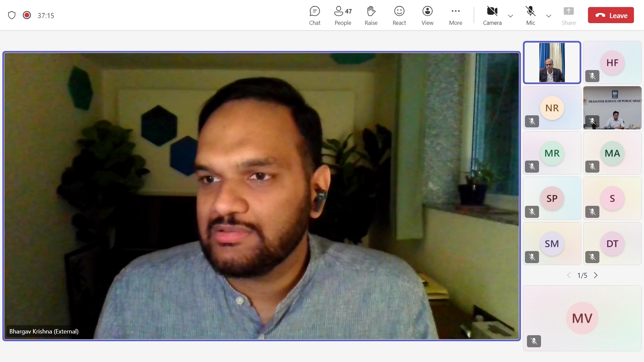Screen dimensions: 644x362
Task: Turn on the Camera
Action: 492,15
